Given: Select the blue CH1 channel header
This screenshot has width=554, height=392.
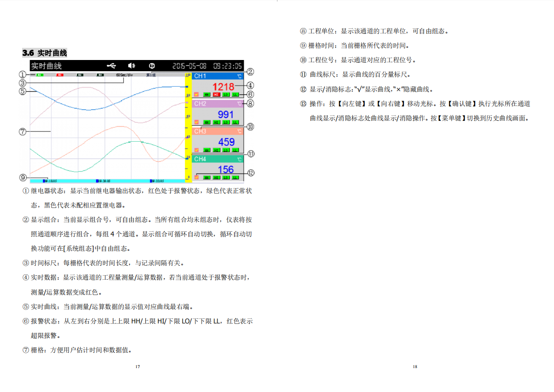Looking at the screenshot, I should coord(218,76).
